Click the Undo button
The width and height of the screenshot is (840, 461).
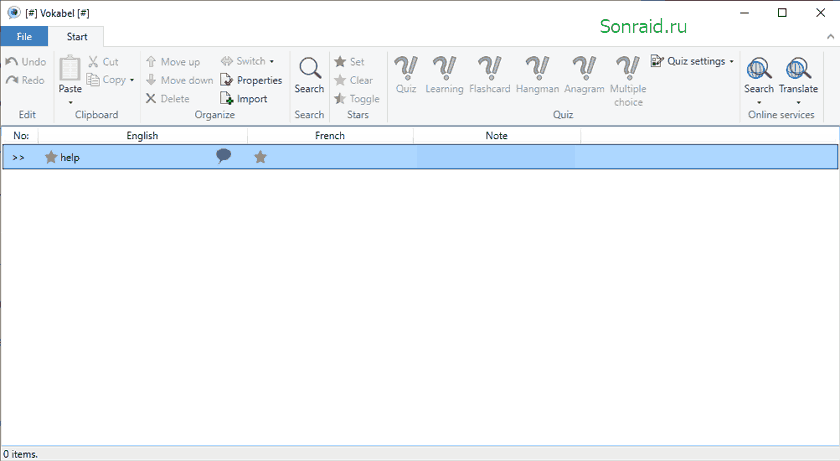point(25,62)
